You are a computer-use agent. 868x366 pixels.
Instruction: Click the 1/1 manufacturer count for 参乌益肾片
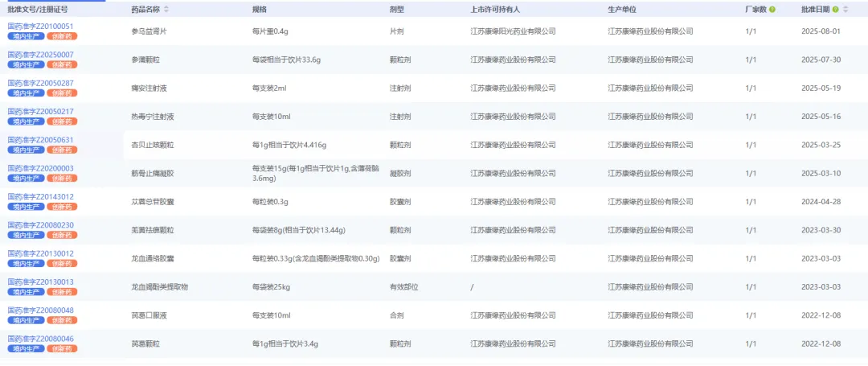click(x=750, y=31)
